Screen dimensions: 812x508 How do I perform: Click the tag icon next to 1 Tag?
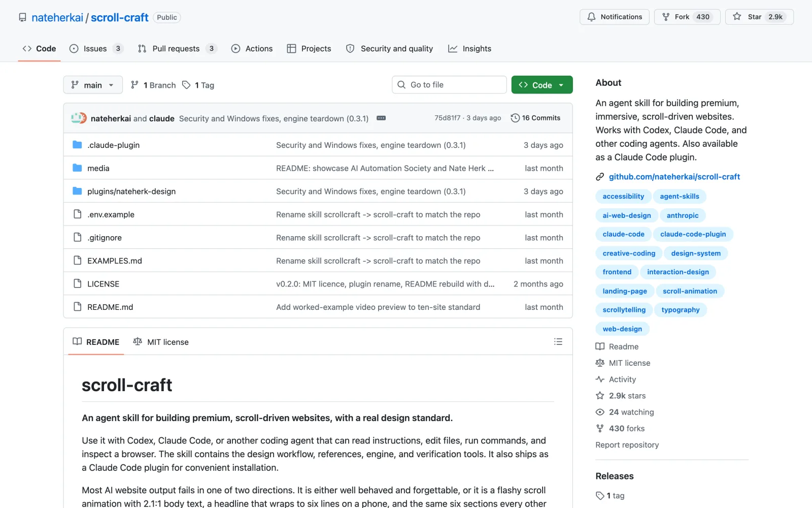186,85
